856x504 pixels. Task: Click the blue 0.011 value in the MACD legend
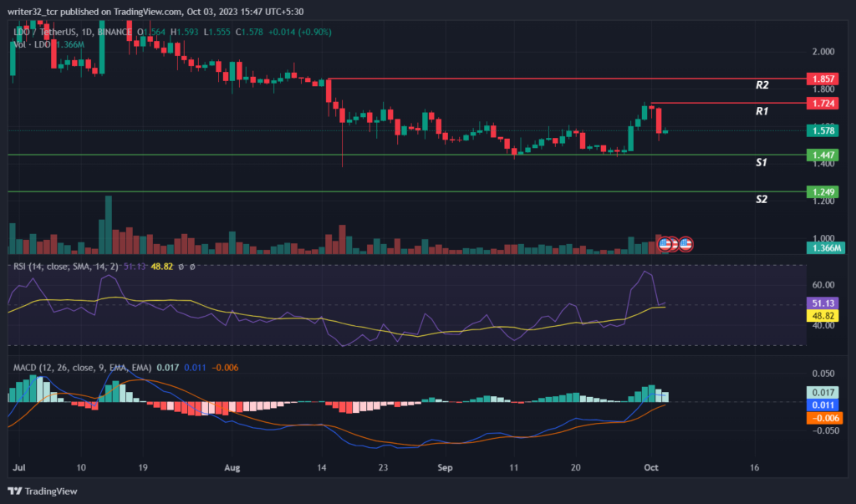(195, 368)
